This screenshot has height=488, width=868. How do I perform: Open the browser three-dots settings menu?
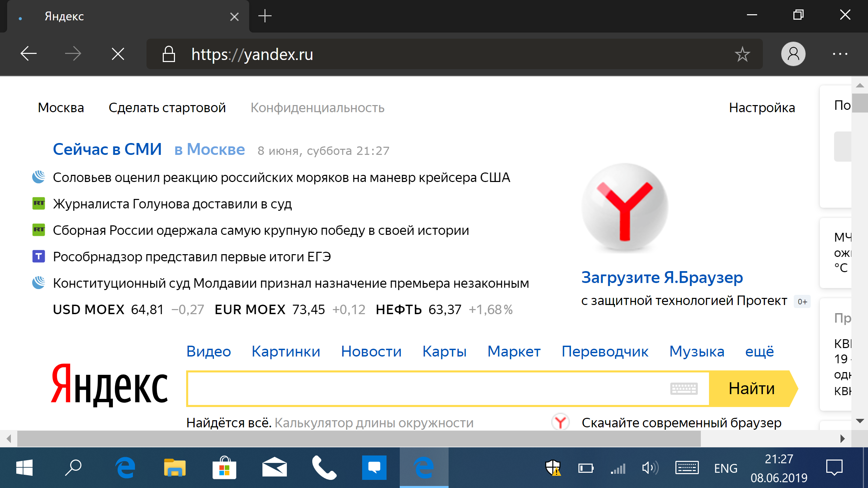coord(840,54)
